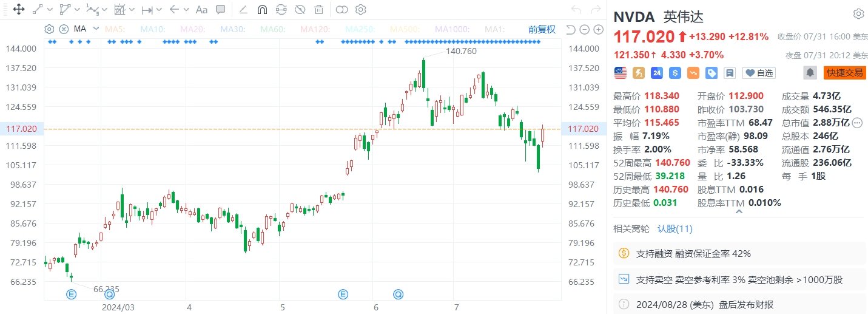Viewport: 868px width, 314px height.
Task: Toggle the MA250 line visibility
Action: pyautogui.click(x=360, y=29)
